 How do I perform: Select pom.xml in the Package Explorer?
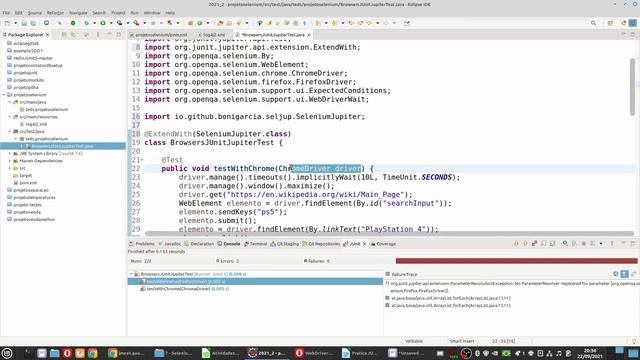pos(28,183)
